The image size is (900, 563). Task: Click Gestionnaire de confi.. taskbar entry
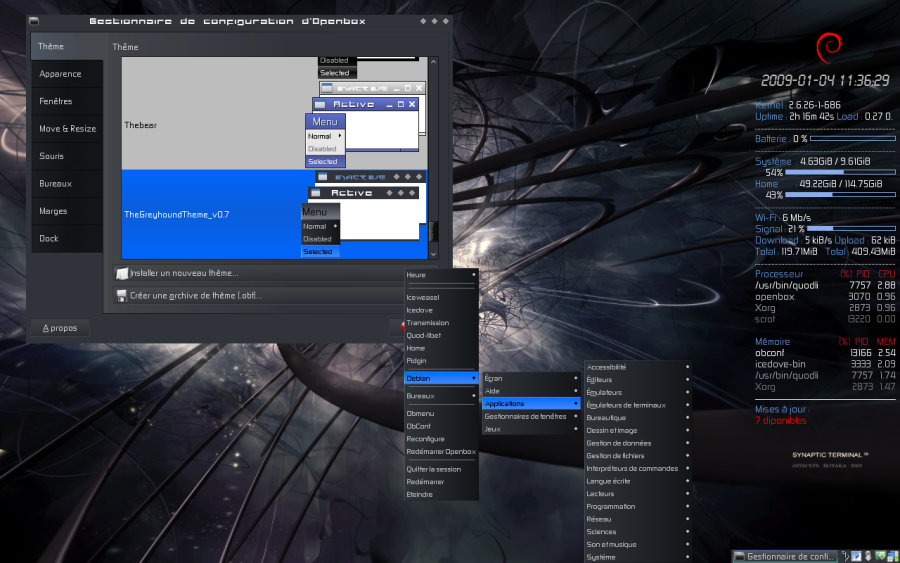click(785, 556)
